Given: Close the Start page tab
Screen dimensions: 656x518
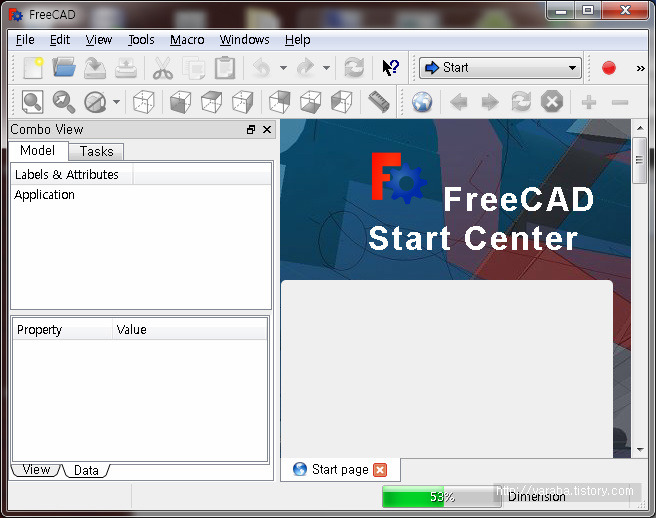Looking at the screenshot, I should pyautogui.click(x=380, y=470).
